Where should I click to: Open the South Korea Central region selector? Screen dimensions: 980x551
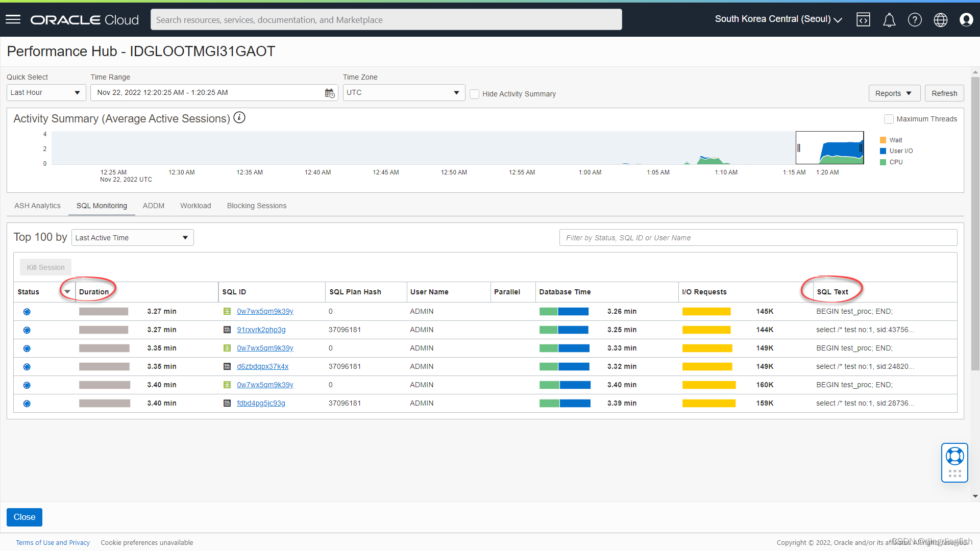point(778,19)
